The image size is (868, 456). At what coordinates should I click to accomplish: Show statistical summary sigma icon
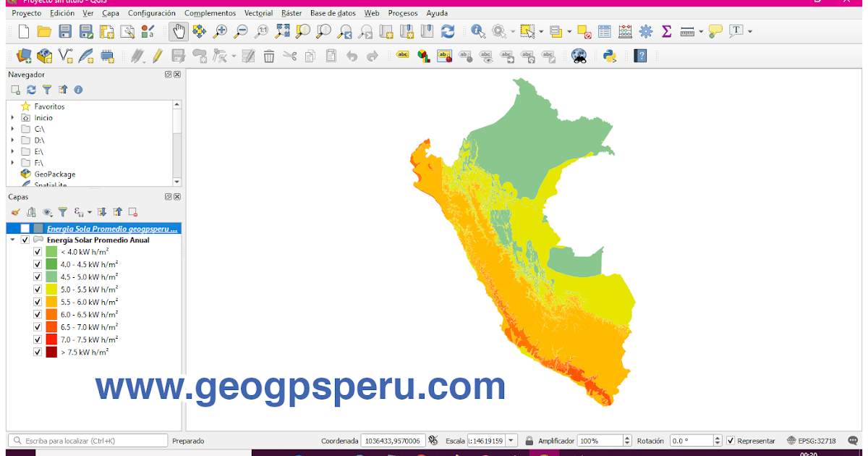[666, 31]
